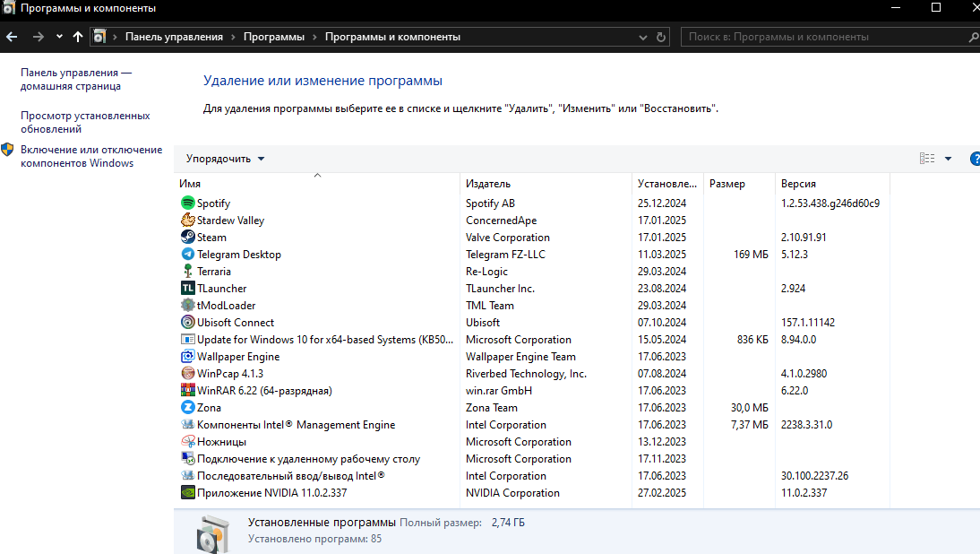Select the 30,0 МБ size of Zona
This screenshot has height=554, width=980.
coord(750,408)
